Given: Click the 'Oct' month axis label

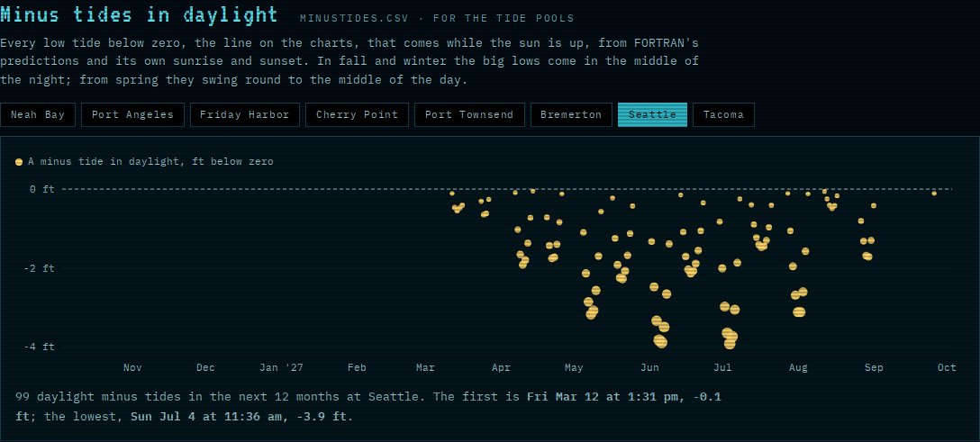Looking at the screenshot, I should [947, 367].
